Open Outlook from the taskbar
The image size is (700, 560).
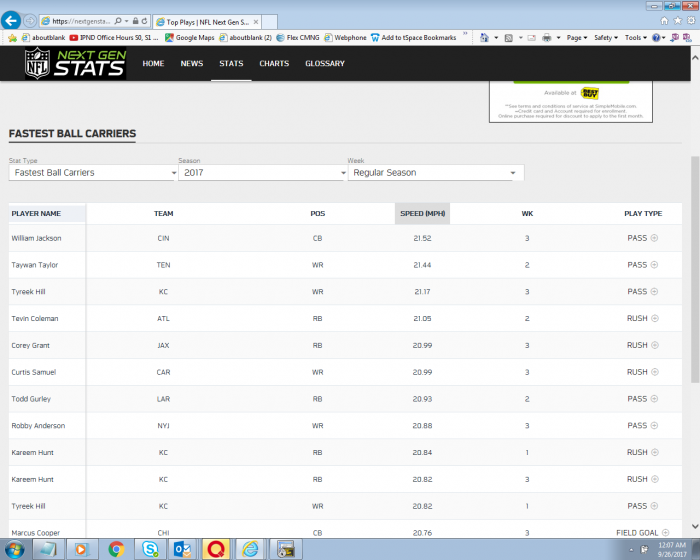(x=182, y=549)
